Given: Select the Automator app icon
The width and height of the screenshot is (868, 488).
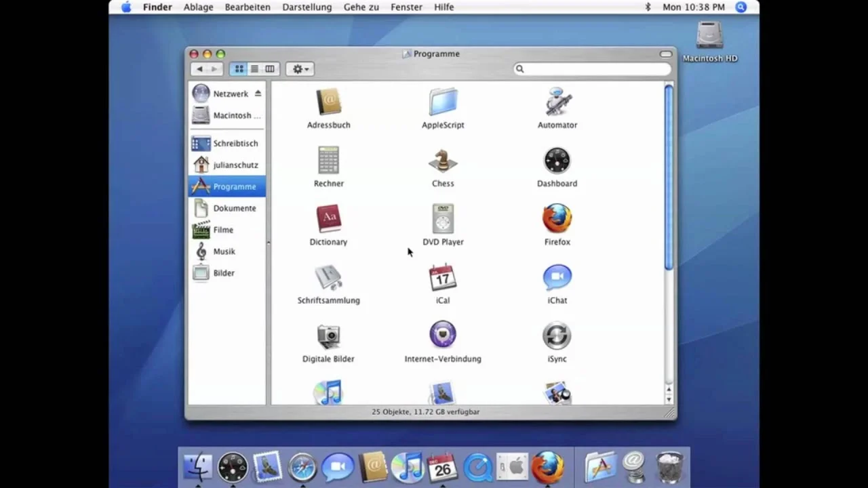Looking at the screenshot, I should [x=557, y=102].
